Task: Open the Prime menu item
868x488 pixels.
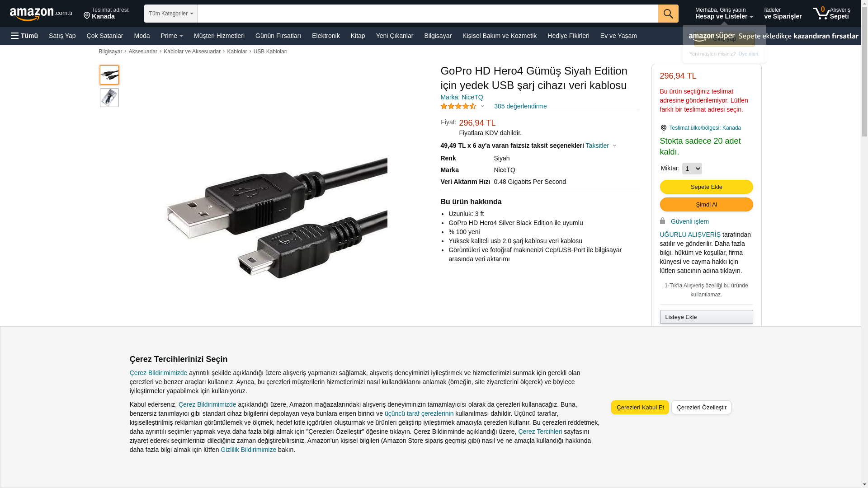Action: point(172,36)
